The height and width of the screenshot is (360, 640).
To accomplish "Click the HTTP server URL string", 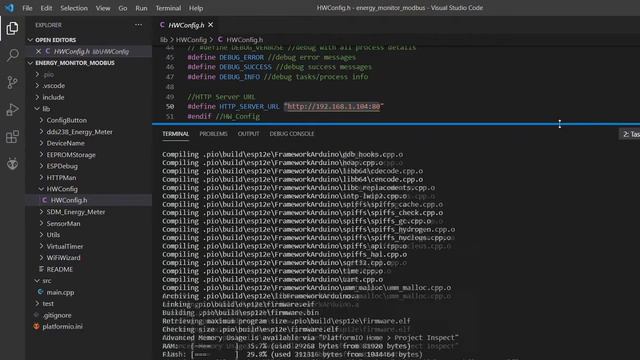I will click(333, 107).
